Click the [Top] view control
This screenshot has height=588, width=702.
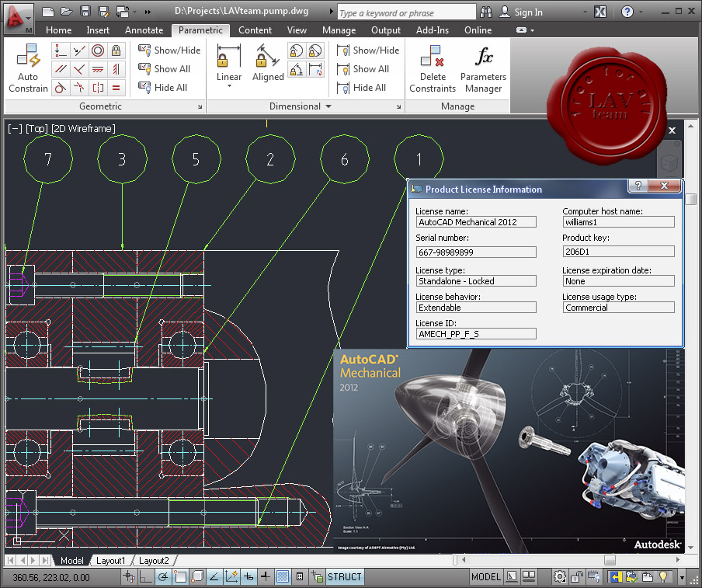[x=36, y=128]
